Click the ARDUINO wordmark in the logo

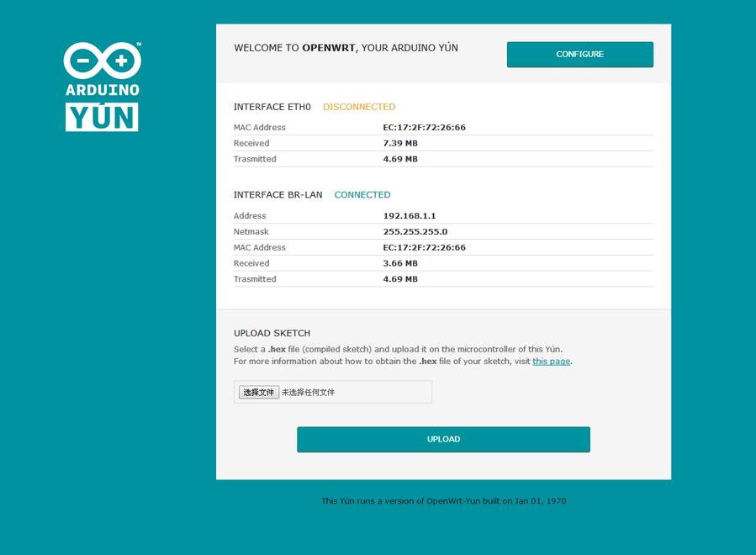(x=102, y=89)
